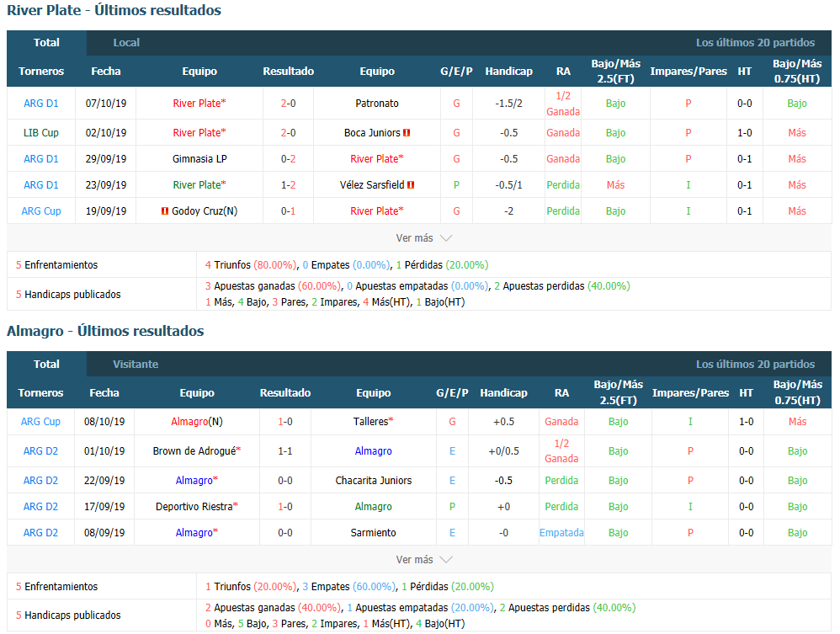Open LIB Cup tournament dated 02/10/19
Screen dimensions: 840x634
point(41,133)
